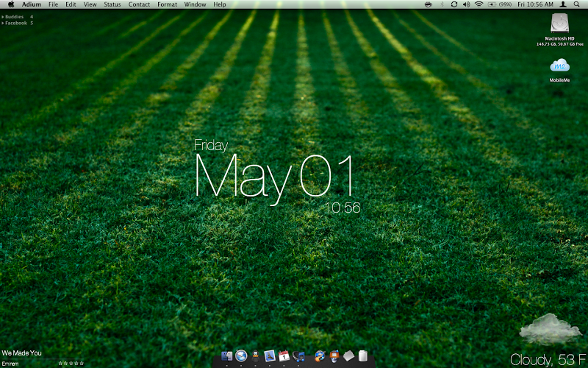Open the orange podium icon in Dock
Screen dimensions: 588x368
coord(334,355)
